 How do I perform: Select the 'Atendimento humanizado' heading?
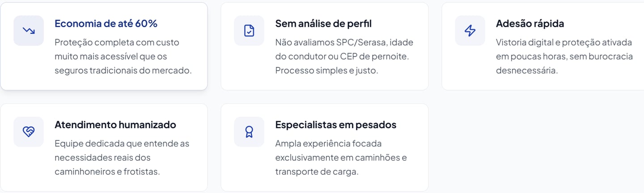115,125
